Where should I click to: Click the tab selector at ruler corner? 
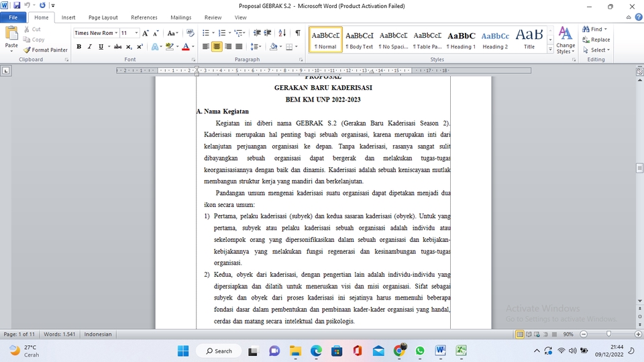pos(6,71)
